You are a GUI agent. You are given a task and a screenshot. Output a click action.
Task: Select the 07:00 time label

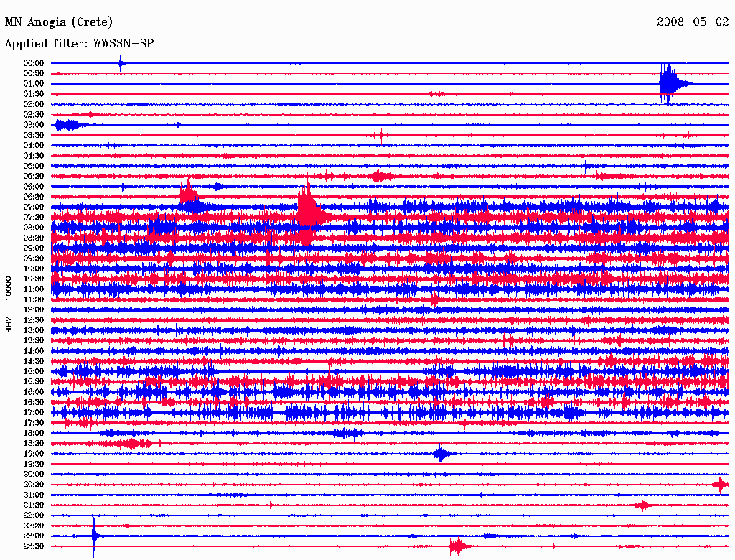34,207
